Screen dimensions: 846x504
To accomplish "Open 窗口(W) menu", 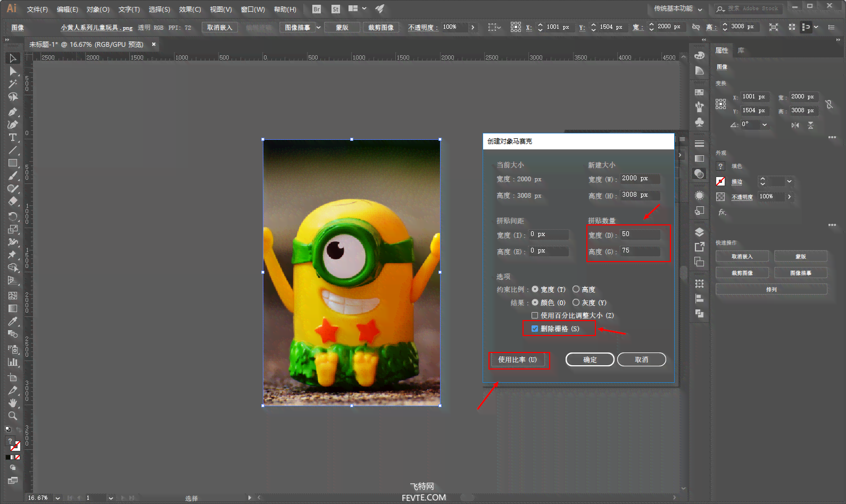I will pos(253,10).
